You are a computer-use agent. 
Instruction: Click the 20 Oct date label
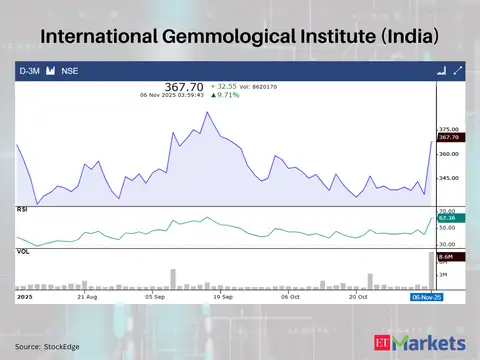coord(358,297)
